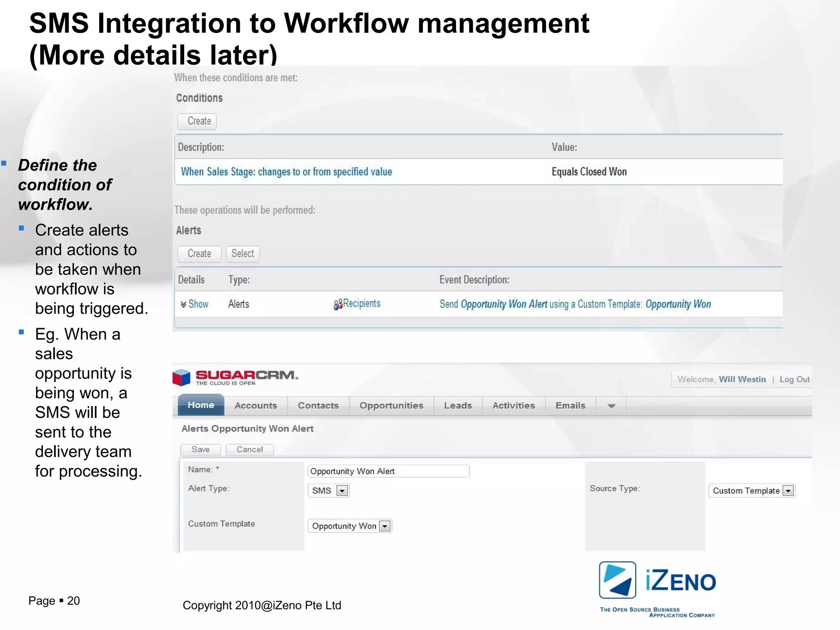Click the 'Value:' column header

564,147
